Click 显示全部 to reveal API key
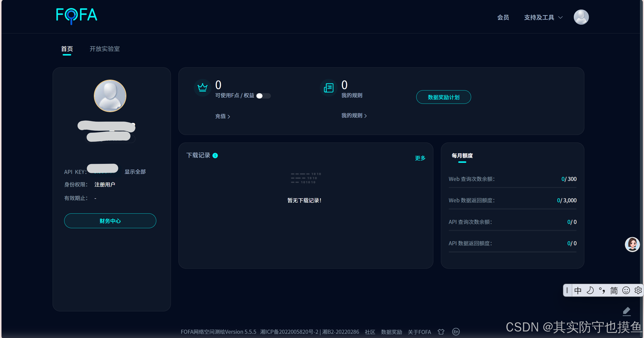 tap(135, 172)
